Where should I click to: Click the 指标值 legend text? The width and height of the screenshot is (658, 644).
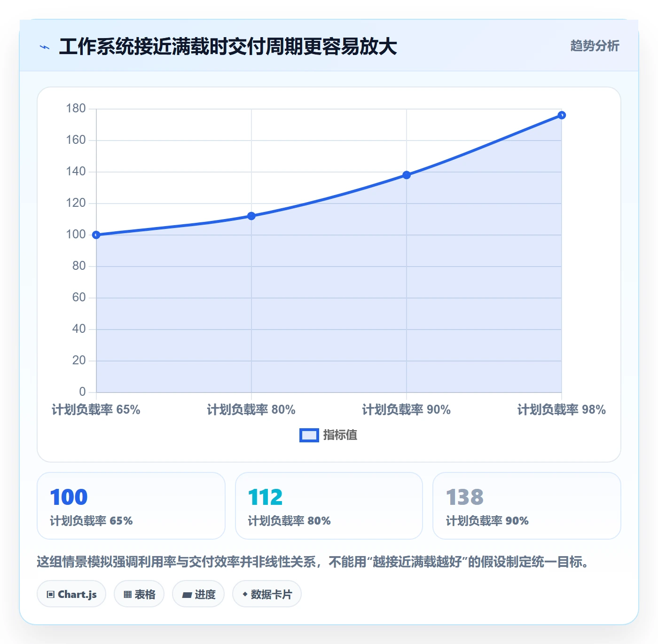point(340,435)
